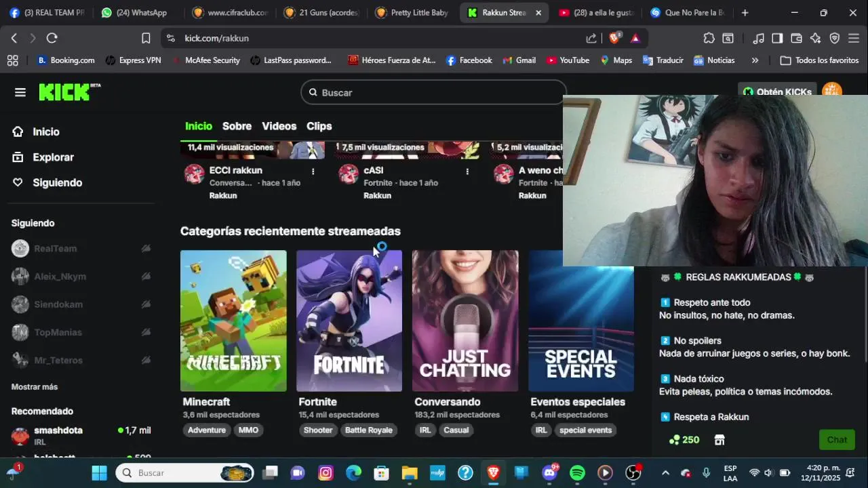This screenshot has height=488, width=868.
Task: Open the YouTube bookmark
Action: (568, 60)
